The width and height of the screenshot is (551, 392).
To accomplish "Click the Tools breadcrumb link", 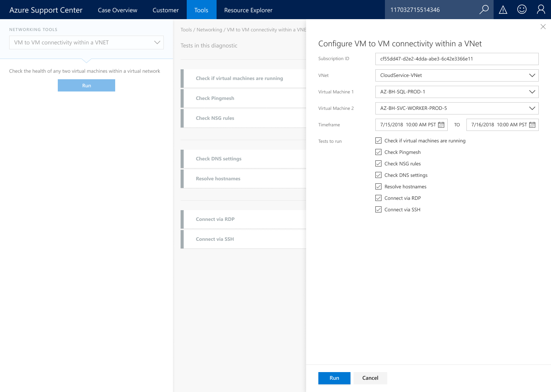I will [x=186, y=29].
